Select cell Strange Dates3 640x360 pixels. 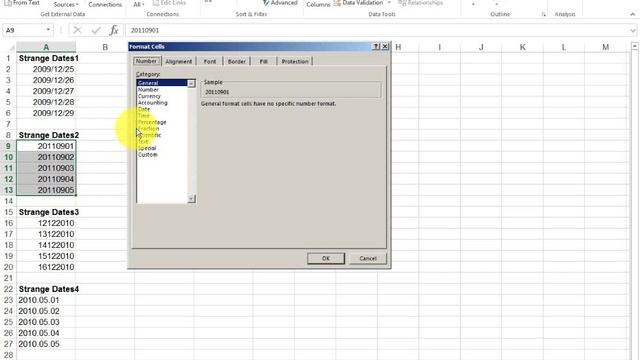click(x=46, y=212)
